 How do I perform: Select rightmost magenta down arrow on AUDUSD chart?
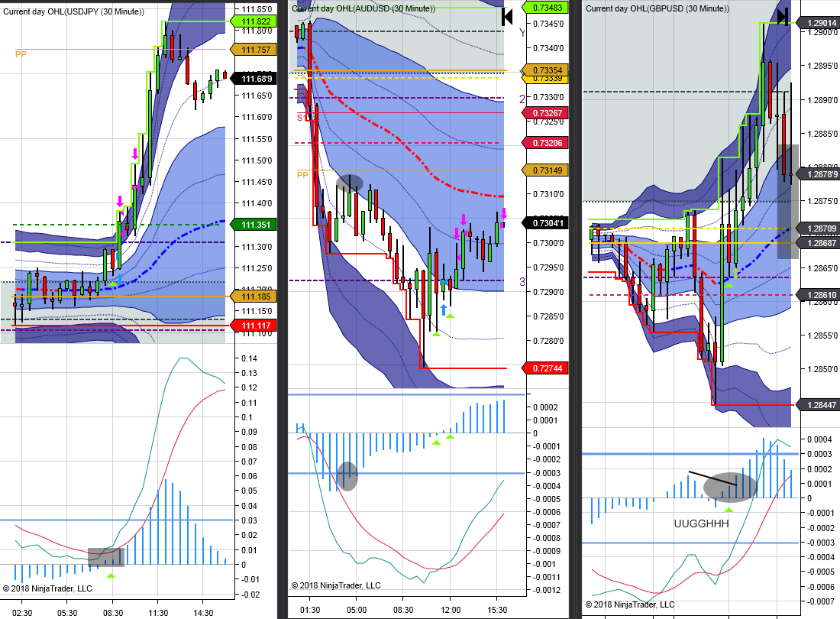tap(503, 214)
